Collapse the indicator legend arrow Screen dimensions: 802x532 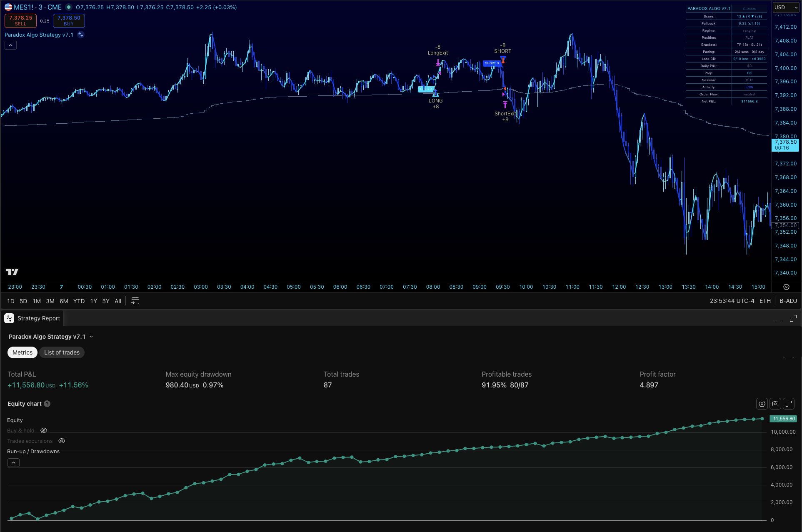click(x=10, y=45)
